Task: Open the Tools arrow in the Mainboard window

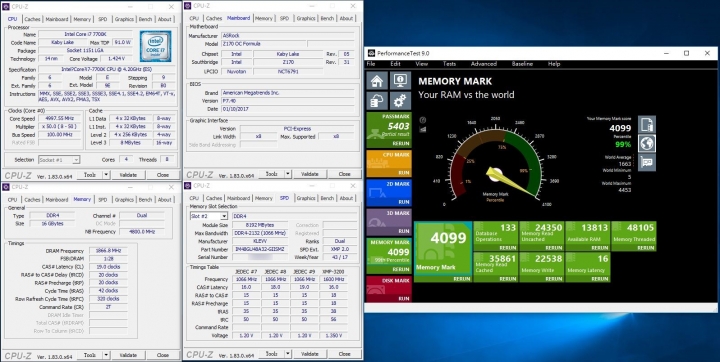Action: pyautogui.click(x=287, y=174)
